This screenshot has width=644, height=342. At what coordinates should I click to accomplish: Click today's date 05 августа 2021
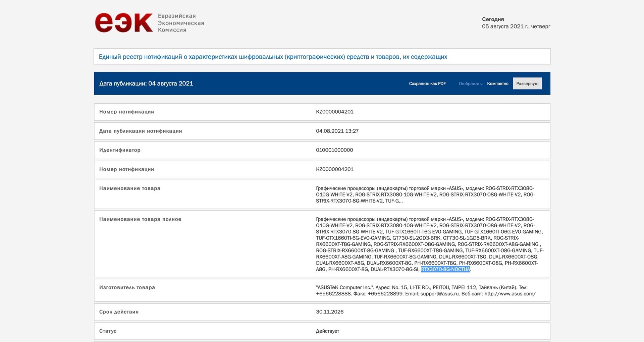pos(516,26)
